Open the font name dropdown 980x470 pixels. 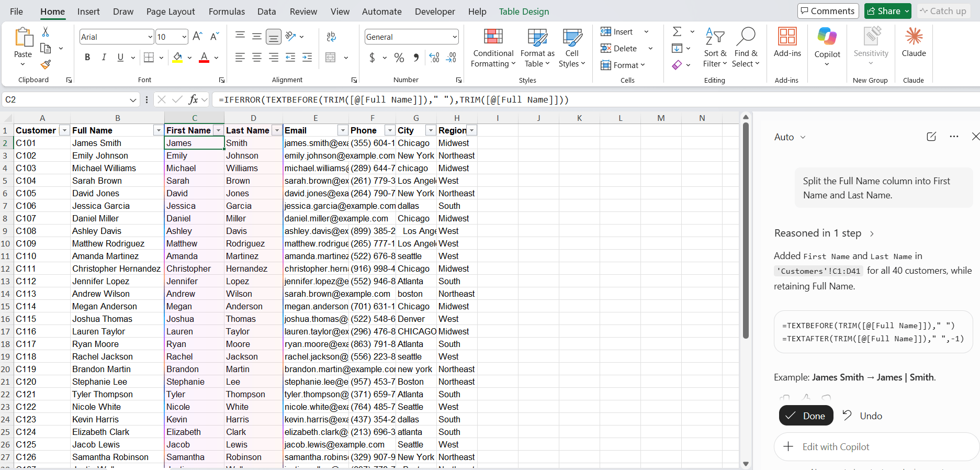150,37
